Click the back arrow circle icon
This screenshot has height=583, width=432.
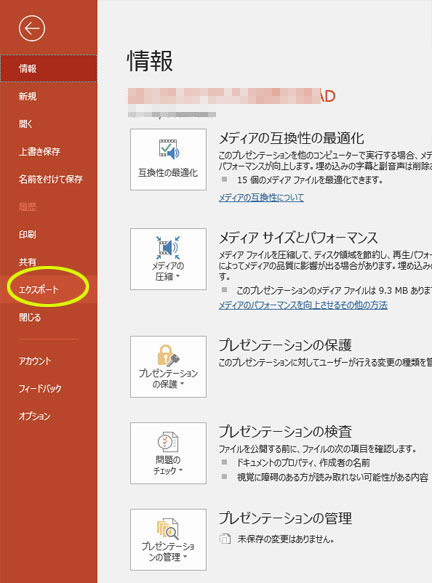32,28
